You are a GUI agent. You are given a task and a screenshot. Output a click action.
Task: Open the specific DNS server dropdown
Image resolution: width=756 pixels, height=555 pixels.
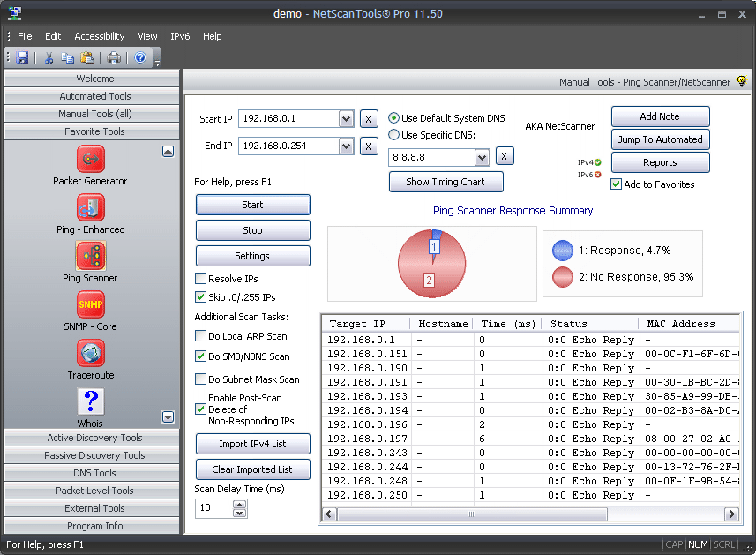coord(483,157)
